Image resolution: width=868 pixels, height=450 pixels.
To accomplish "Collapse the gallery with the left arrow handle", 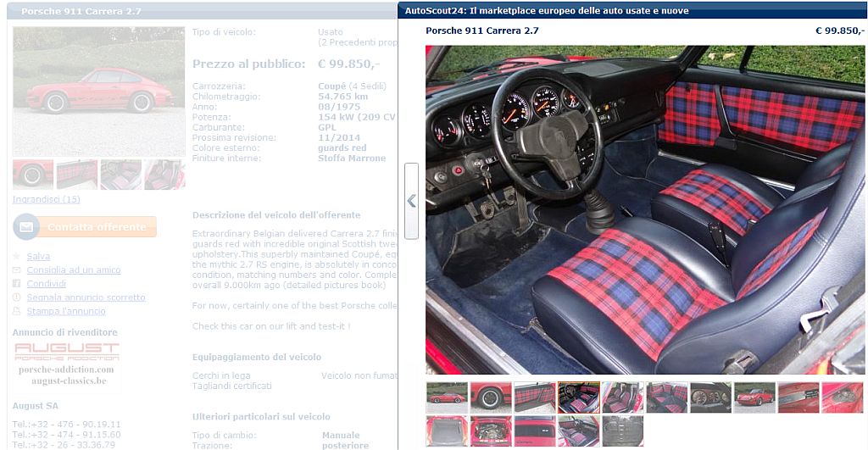I will (x=411, y=201).
